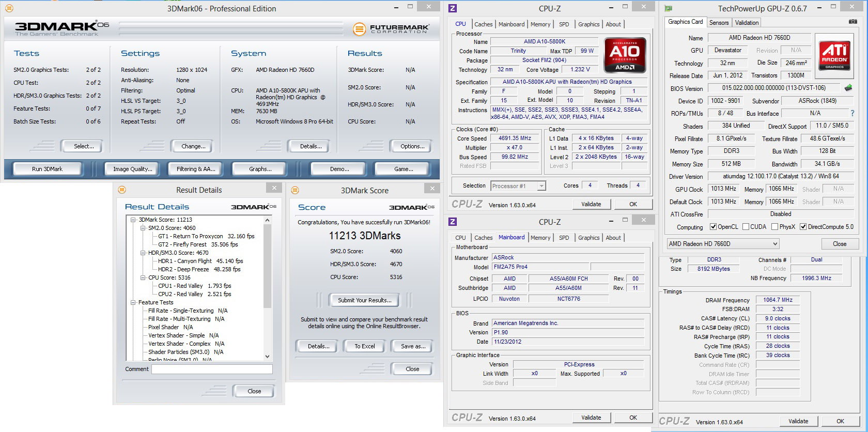Click the Result Details vertical scrollbar thumb

point(267,266)
